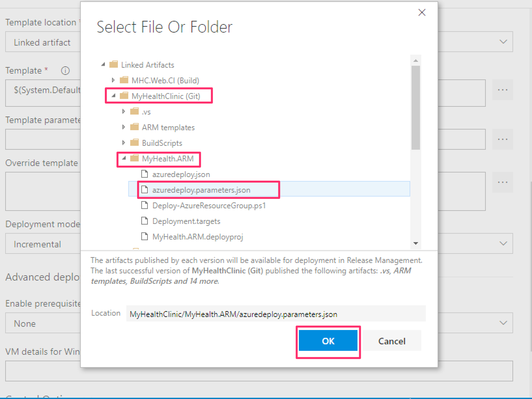Click file icon of Deploy-AzureResourceGroup.ps1
The image size is (532, 399).
[x=145, y=205]
